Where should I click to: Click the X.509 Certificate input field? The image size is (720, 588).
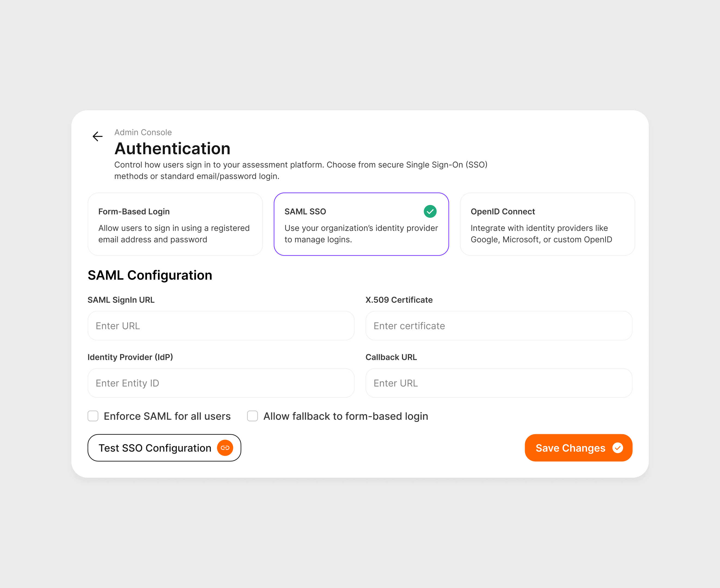tap(498, 326)
